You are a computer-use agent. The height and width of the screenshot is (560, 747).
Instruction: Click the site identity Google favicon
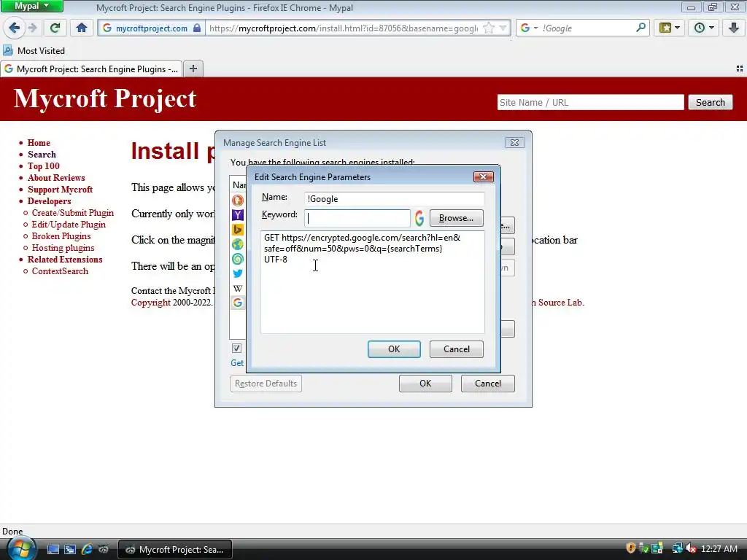[107, 28]
